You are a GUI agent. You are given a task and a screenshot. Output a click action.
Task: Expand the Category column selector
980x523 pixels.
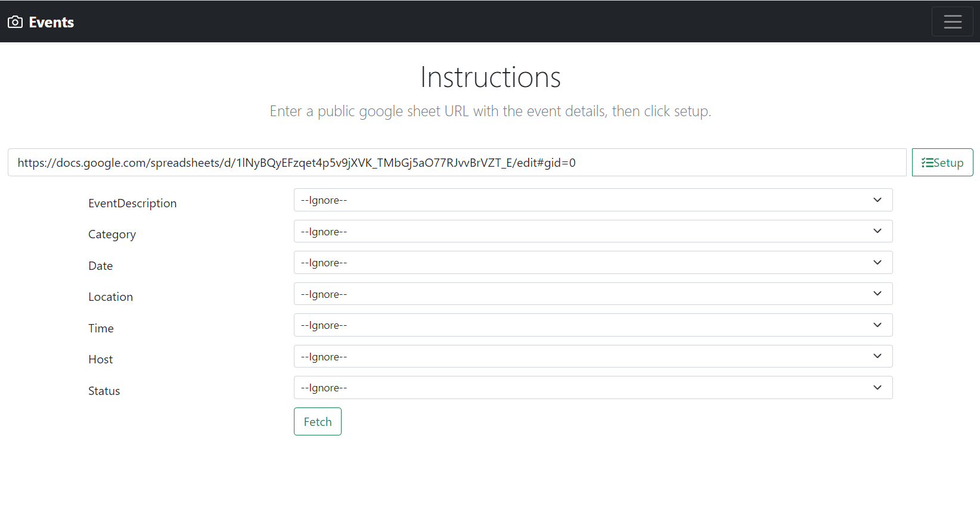point(593,232)
